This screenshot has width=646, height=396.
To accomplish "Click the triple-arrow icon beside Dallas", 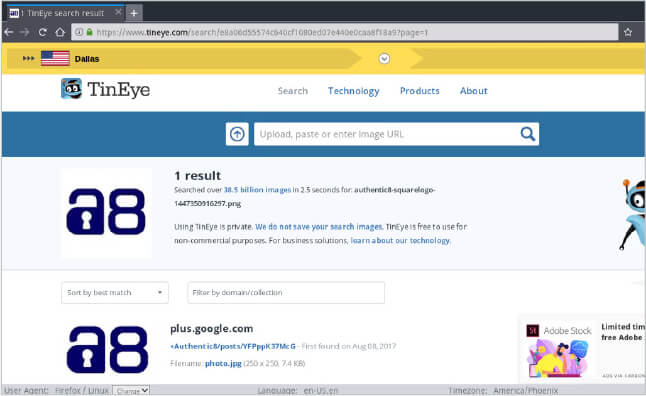I will pos(28,59).
